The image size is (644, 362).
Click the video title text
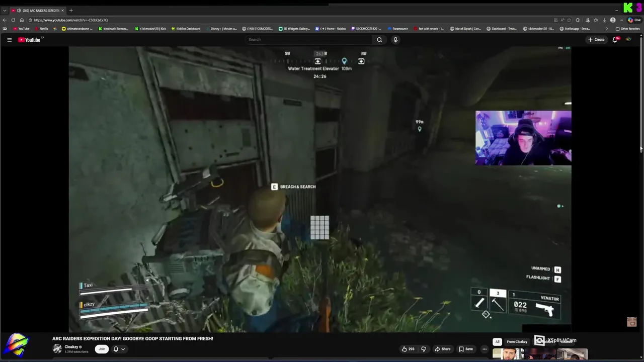click(133, 339)
